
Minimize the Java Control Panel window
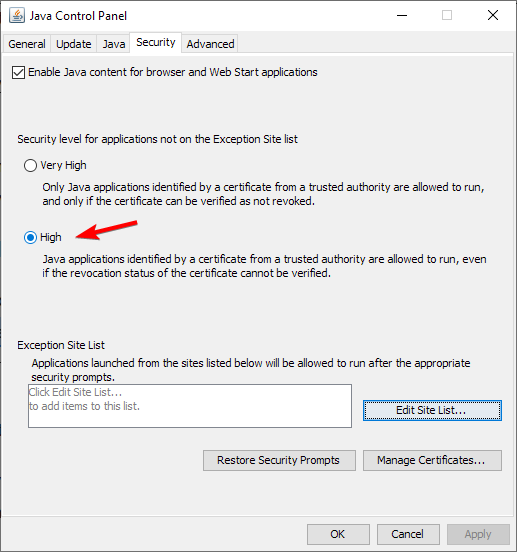coord(402,15)
